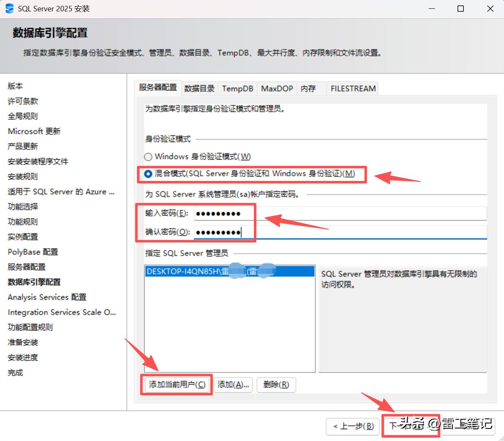Select the DESKTOP-I4QN85H administrator entry

230,271
